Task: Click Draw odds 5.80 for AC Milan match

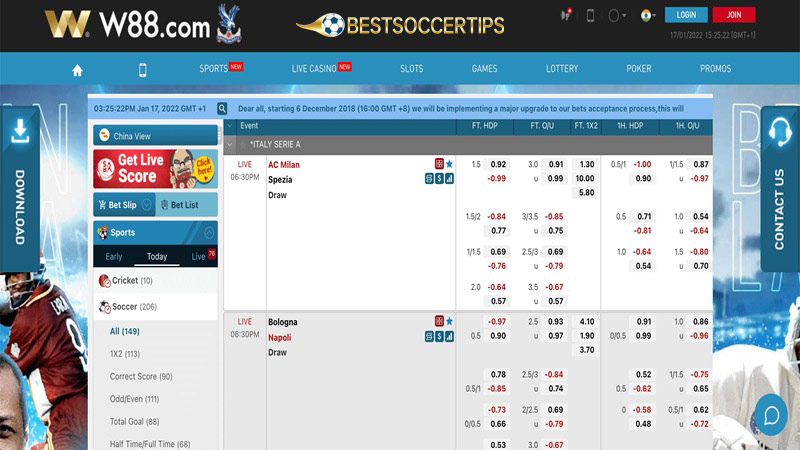Action: [x=586, y=193]
